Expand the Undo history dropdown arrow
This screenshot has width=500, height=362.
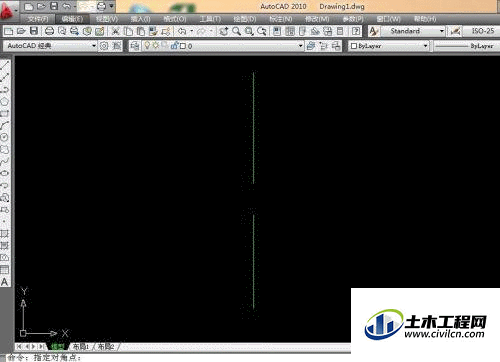click(192, 31)
